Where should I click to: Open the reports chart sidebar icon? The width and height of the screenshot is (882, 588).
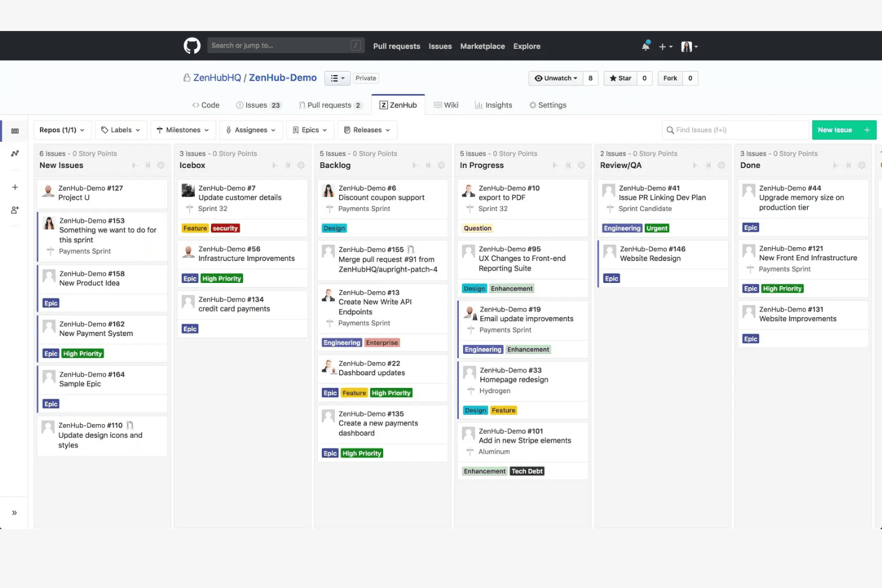point(15,154)
